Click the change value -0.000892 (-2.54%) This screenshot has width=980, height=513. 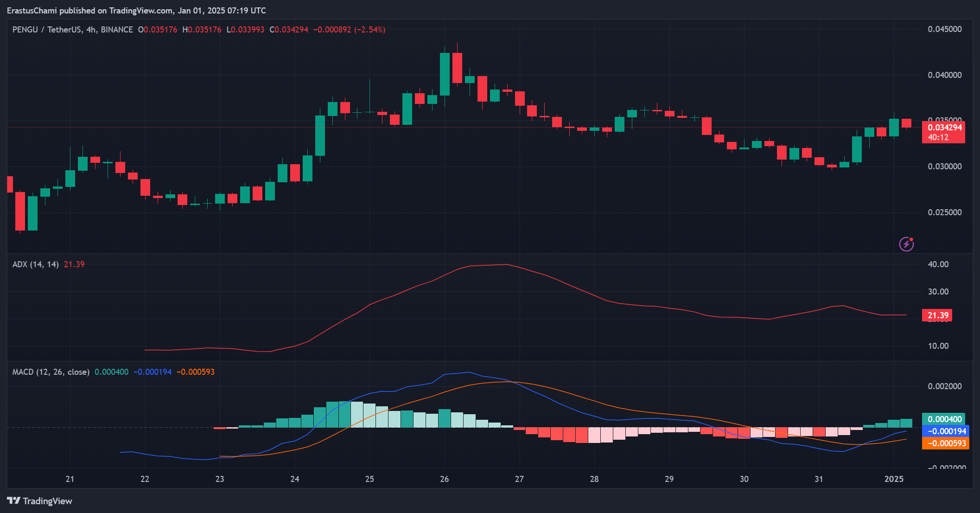pyautogui.click(x=350, y=30)
